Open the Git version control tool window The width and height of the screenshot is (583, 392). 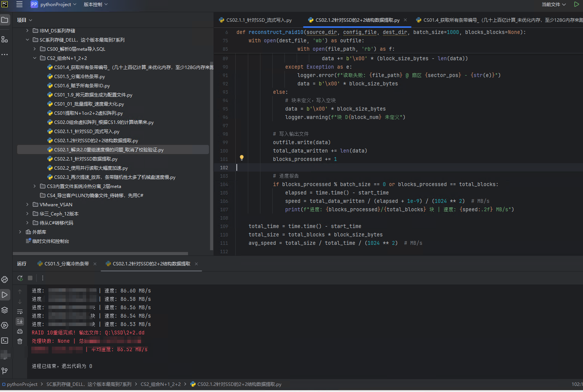(x=5, y=371)
